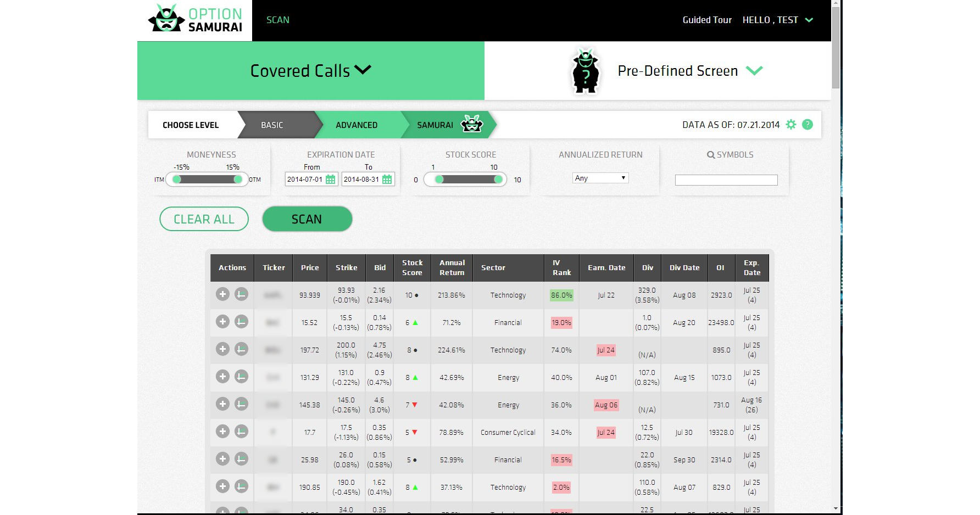Click plus icon in the 197.72 price row
This screenshot has height=515, width=980.
222,349
